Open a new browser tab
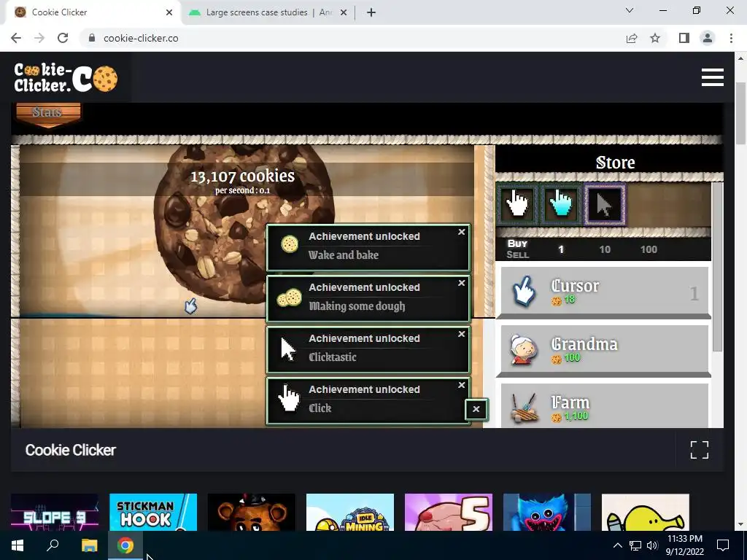The width and height of the screenshot is (747, 560). [x=371, y=12]
